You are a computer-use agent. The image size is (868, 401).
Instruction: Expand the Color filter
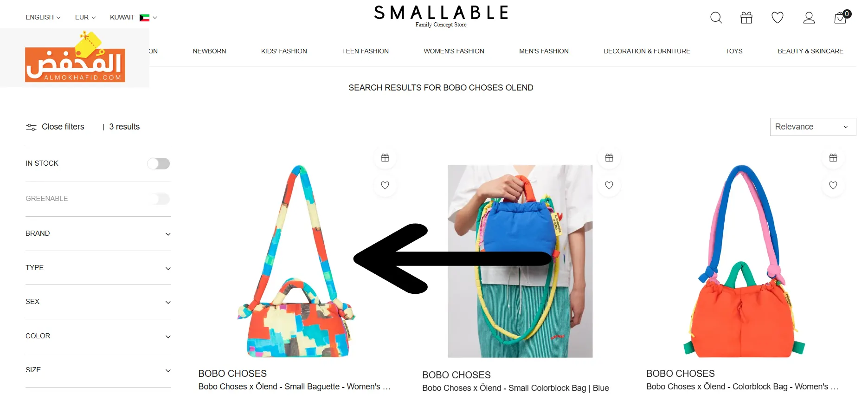click(x=98, y=336)
